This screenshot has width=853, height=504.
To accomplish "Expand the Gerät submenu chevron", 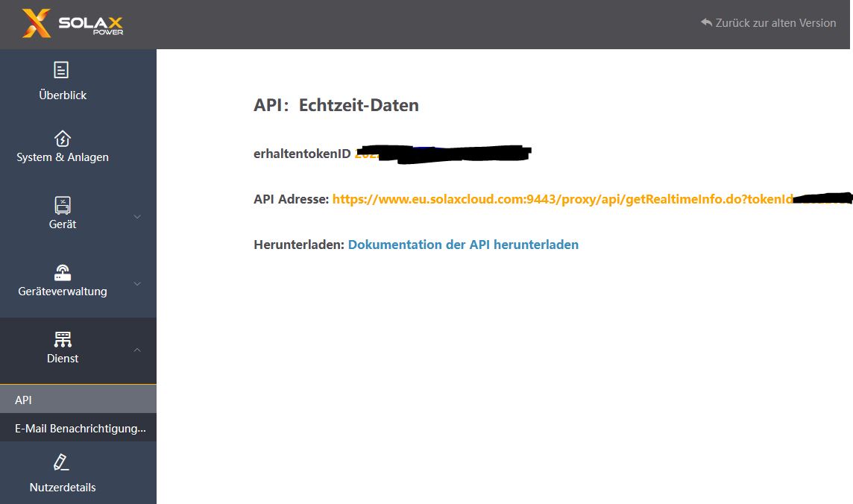I will click(x=138, y=216).
